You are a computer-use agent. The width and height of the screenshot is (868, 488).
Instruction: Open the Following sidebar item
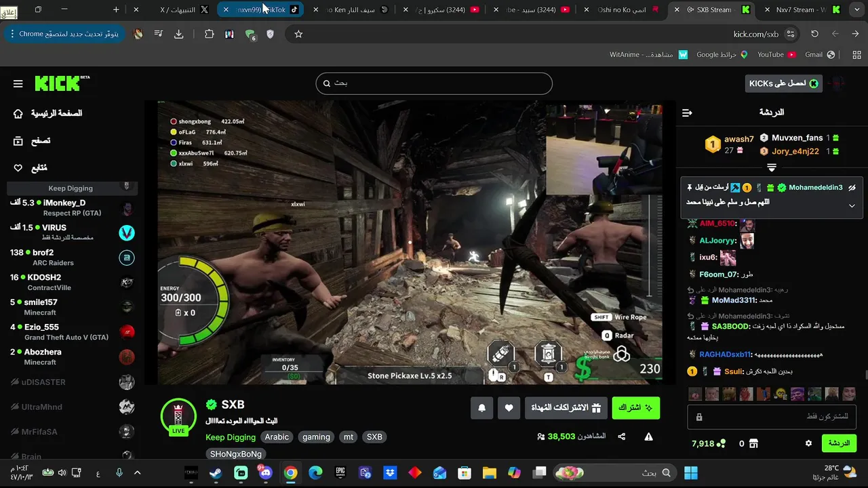[31, 167]
